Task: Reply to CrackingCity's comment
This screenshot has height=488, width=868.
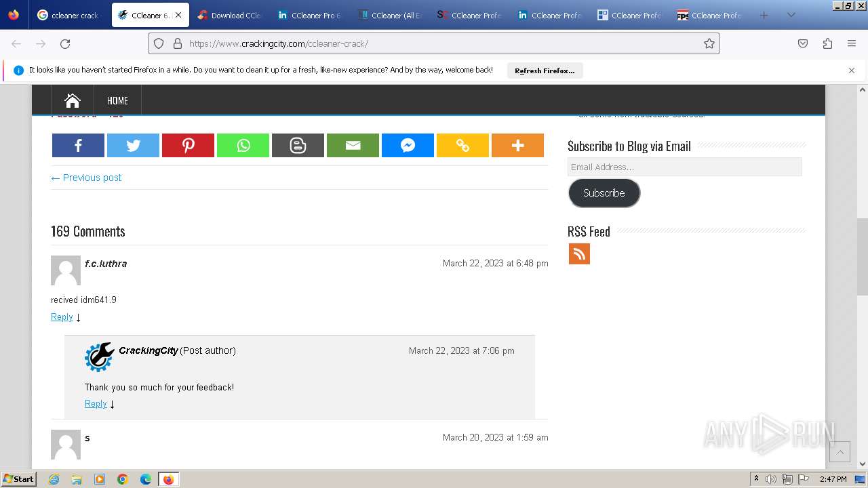Action: [x=96, y=403]
